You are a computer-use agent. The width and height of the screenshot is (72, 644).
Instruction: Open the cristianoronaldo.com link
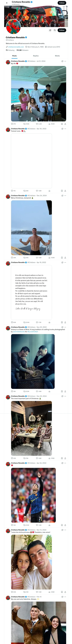(16, 47)
